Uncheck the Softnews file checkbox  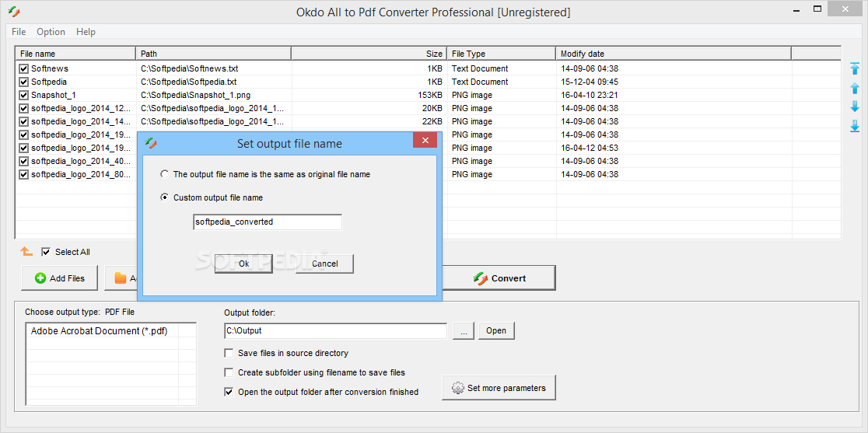pos(24,68)
